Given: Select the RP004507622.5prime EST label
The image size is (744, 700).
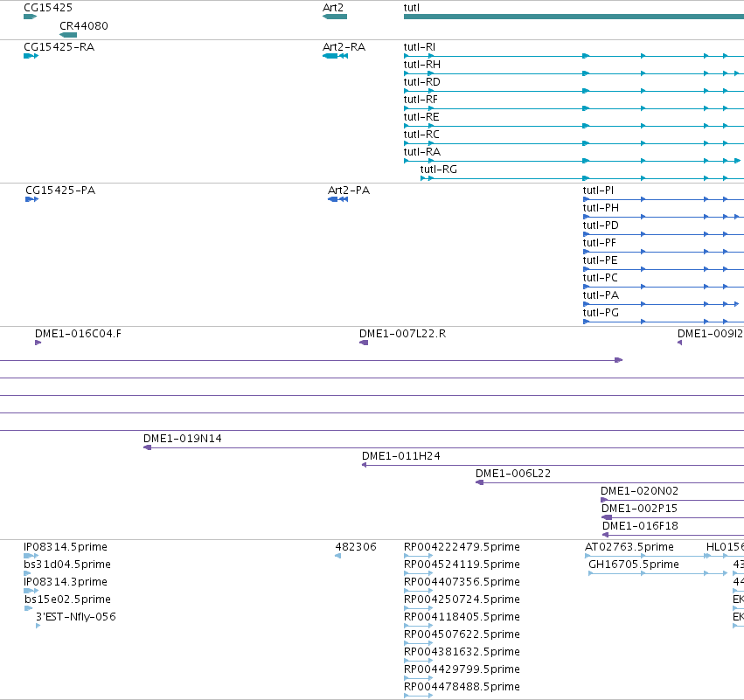Looking at the screenshot, I should [462, 635].
